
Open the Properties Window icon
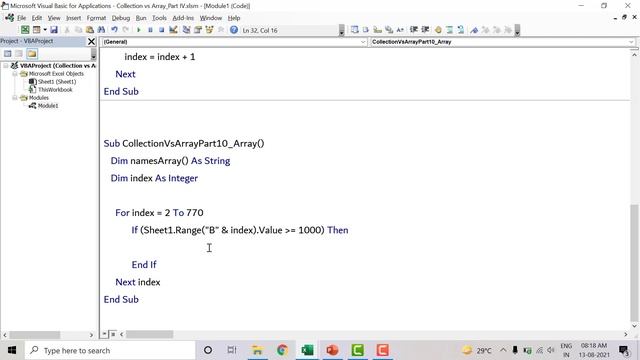click(198, 30)
